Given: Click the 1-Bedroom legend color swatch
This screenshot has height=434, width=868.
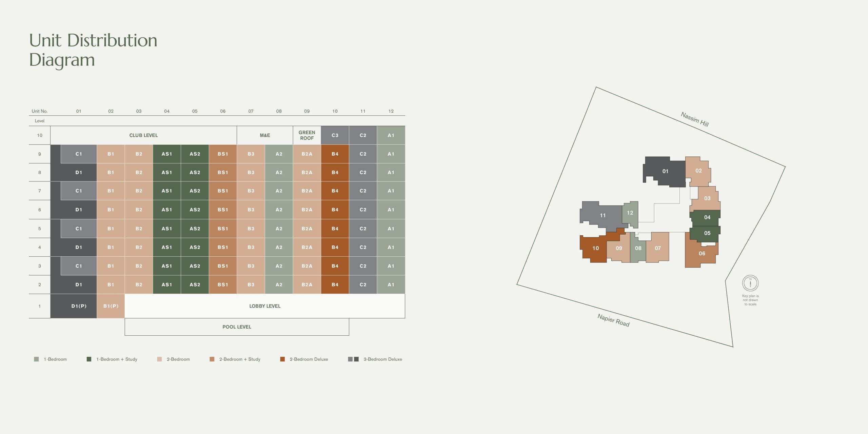Looking at the screenshot, I should [x=36, y=359].
